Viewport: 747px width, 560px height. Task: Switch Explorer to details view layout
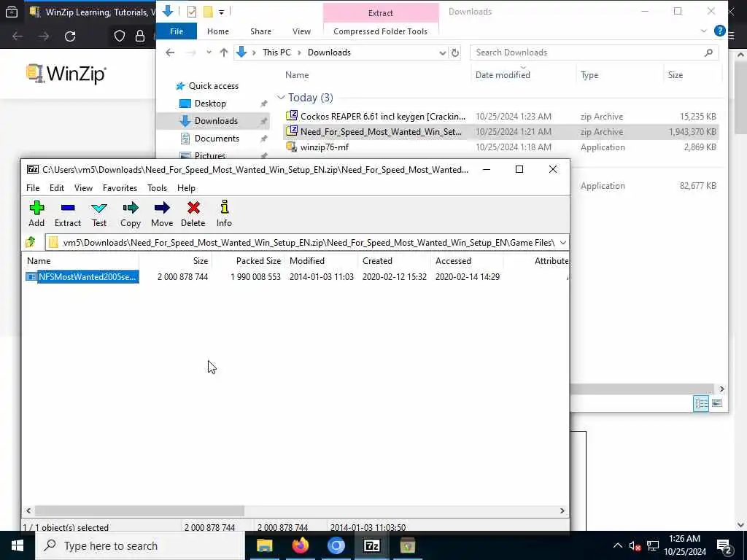[701, 403]
